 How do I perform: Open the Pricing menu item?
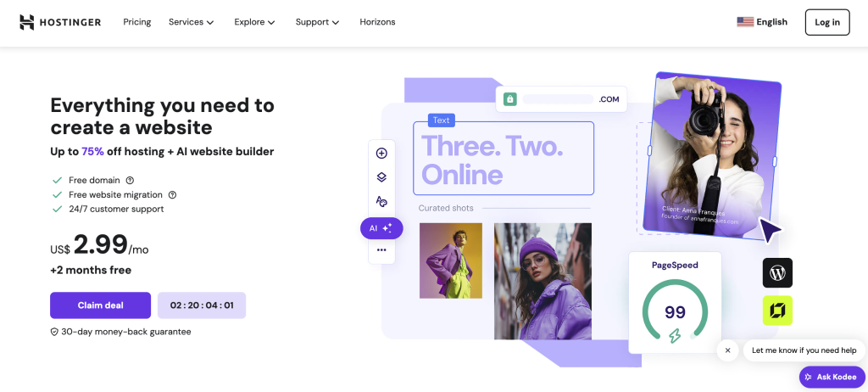point(136,22)
